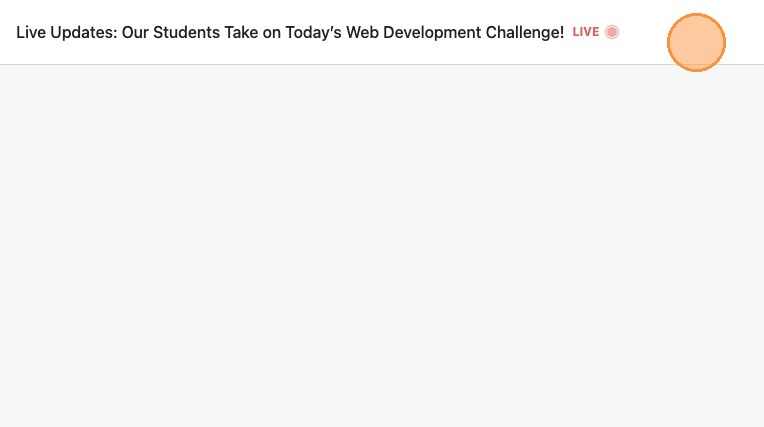Click the red "LIVE" badge label
The image size is (764, 427).
click(x=586, y=32)
